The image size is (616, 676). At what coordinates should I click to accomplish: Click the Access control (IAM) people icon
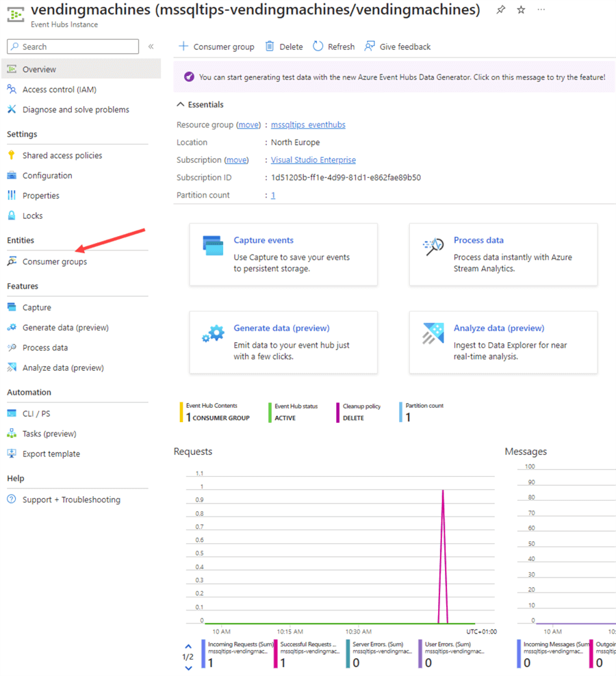tap(12, 89)
